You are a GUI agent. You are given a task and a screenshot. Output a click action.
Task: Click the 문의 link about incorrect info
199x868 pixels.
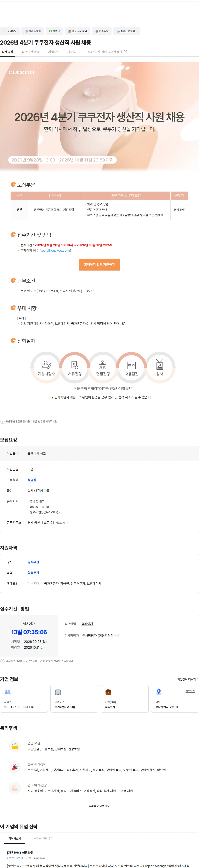45,421
